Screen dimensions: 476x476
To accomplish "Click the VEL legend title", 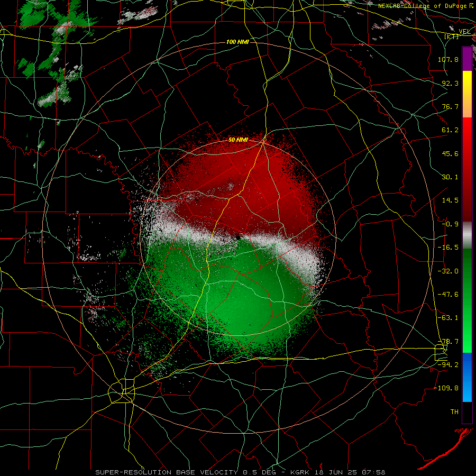I will [x=464, y=32].
